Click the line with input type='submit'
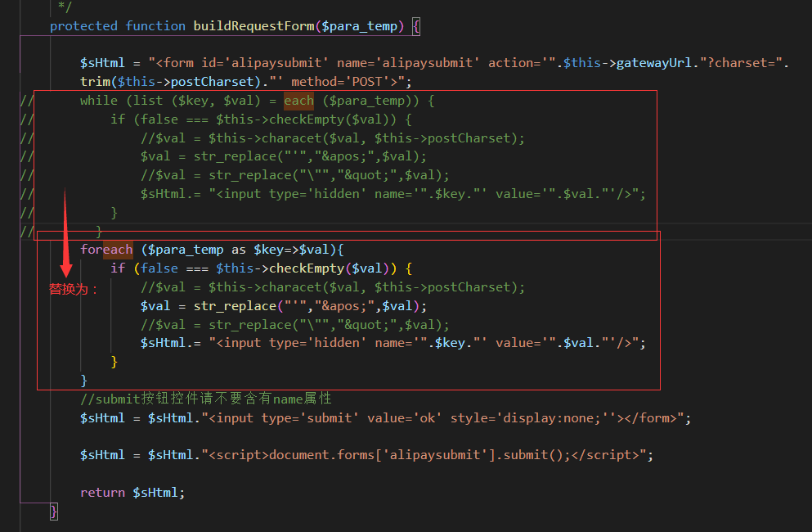This screenshot has height=532, width=812. pos(385,418)
